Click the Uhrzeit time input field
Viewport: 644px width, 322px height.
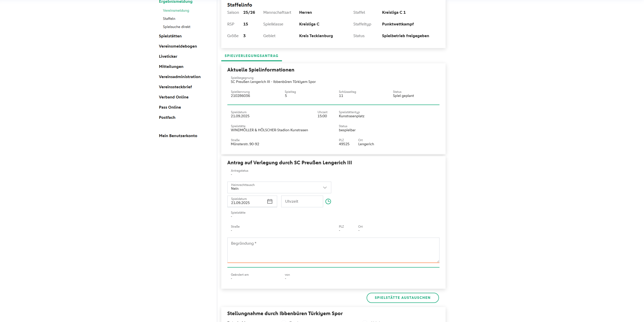302,201
